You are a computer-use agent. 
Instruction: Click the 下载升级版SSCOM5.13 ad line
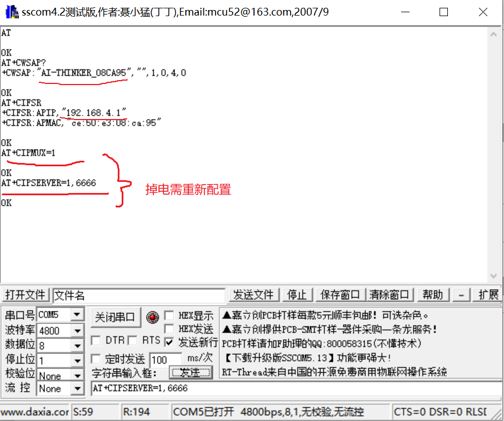(x=307, y=358)
